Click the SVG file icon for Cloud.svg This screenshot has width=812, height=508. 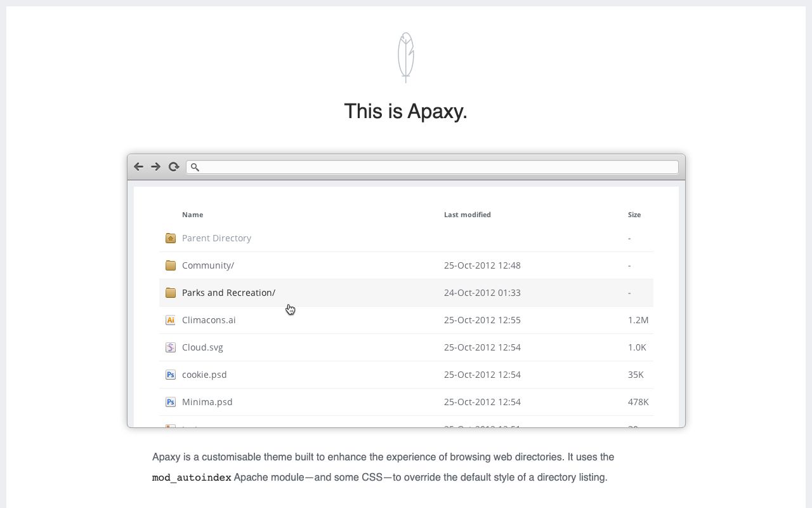click(170, 347)
